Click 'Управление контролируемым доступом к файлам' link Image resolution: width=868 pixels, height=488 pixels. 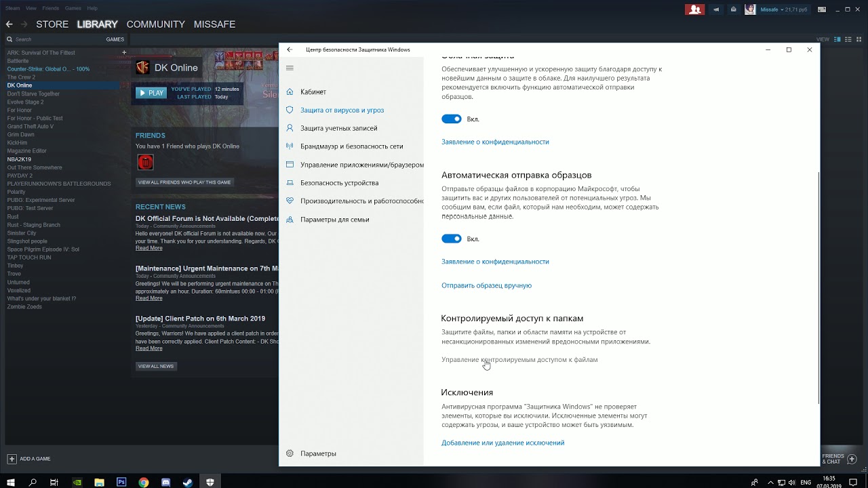[x=519, y=360]
